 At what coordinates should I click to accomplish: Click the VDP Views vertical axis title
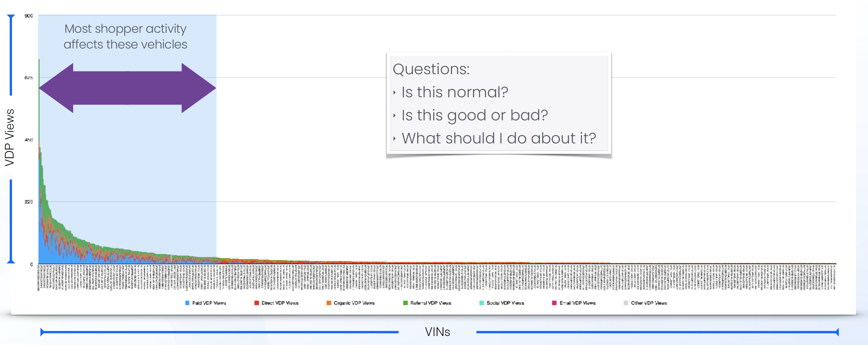click(x=9, y=137)
